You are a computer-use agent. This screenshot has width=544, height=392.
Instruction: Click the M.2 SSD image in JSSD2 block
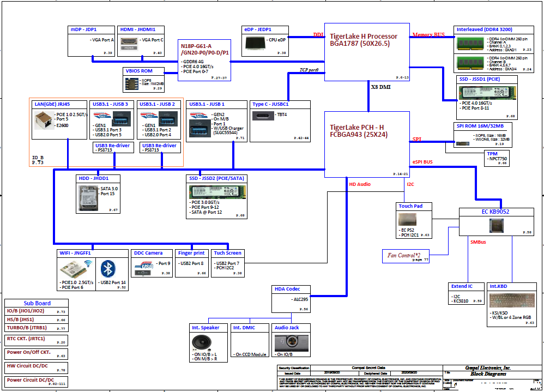coord(217,192)
